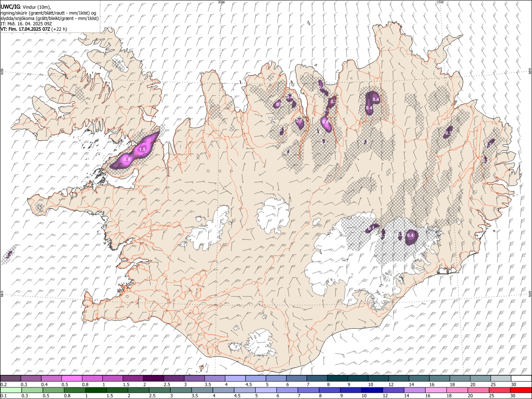Screen dimensions: 532x399
Task: Pick lower legend swatch between 2 and 2.5
Action: tap(138, 390)
